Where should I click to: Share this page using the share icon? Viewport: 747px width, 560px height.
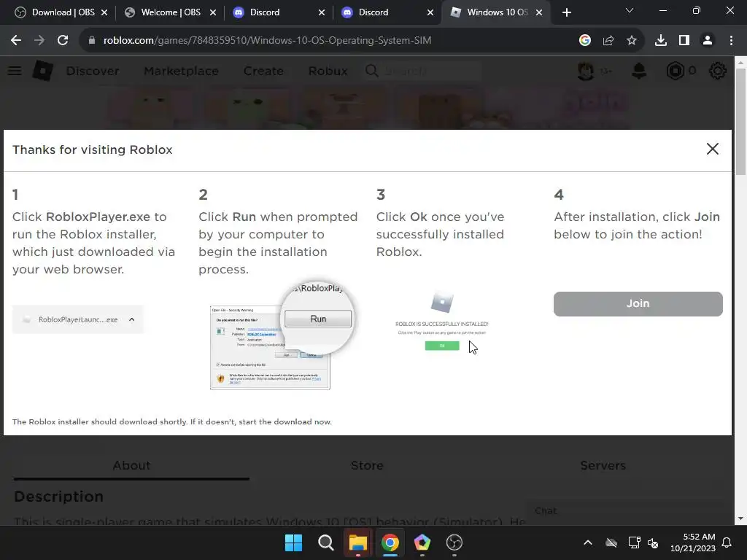(x=608, y=41)
